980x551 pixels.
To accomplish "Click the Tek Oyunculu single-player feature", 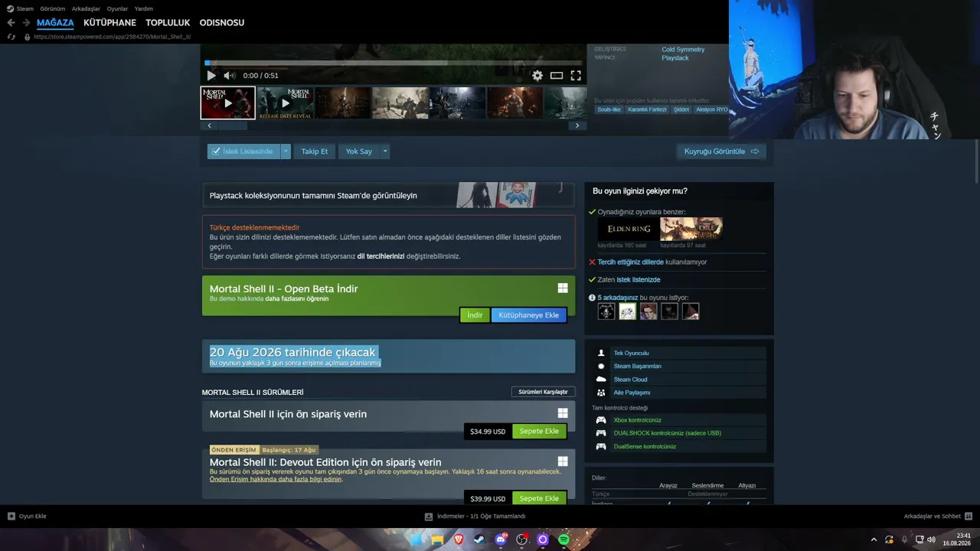I will point(680,354).
